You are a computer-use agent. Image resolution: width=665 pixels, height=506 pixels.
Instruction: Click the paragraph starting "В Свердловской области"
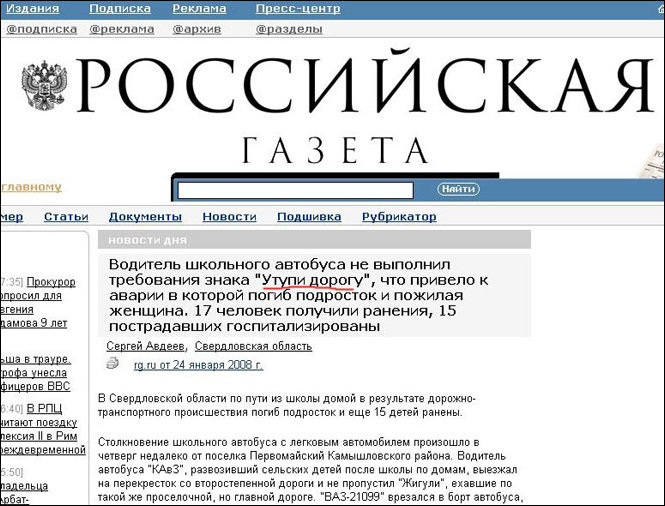[287, 405]
